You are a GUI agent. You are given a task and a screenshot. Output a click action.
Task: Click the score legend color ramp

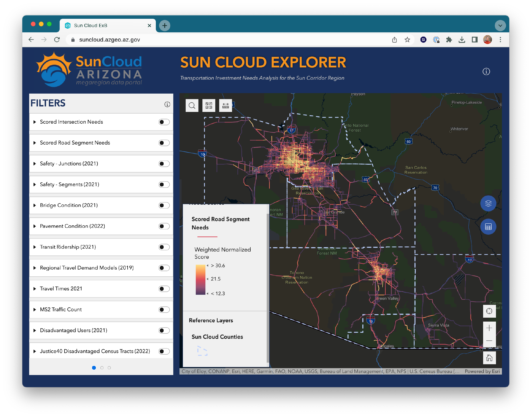[x=200, y=280]
